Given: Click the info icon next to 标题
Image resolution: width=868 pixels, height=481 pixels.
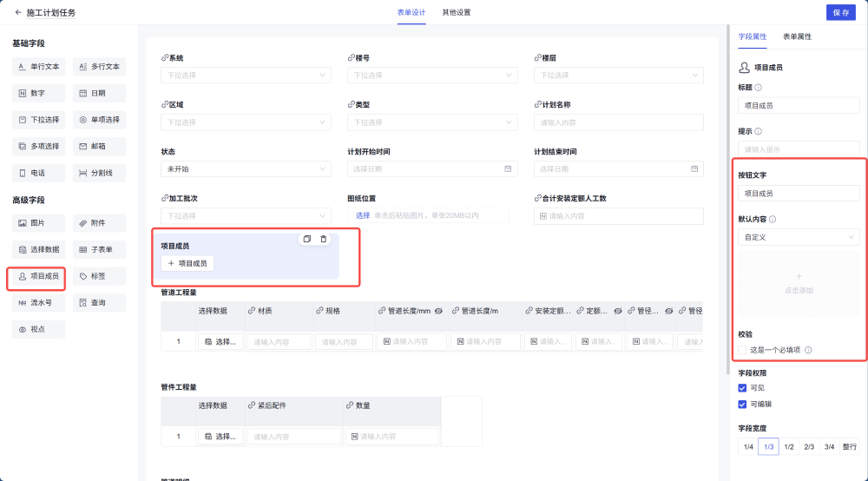Looking at the screenshot, I should pos(759,88).
